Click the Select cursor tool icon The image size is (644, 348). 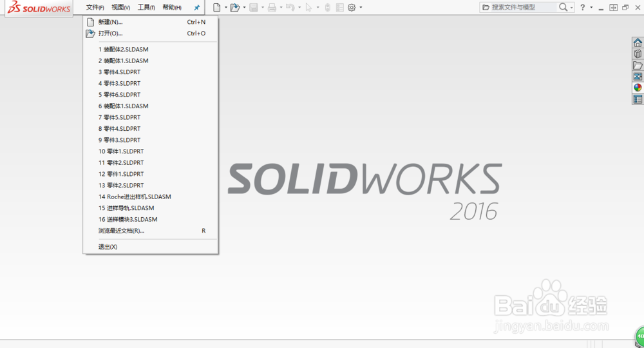coord(309,7)
